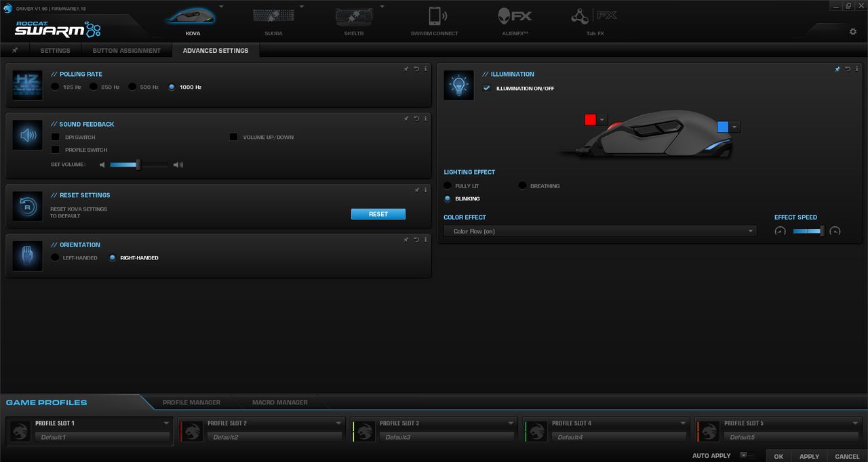Show info for the Illumination panel

click(857, 68)
